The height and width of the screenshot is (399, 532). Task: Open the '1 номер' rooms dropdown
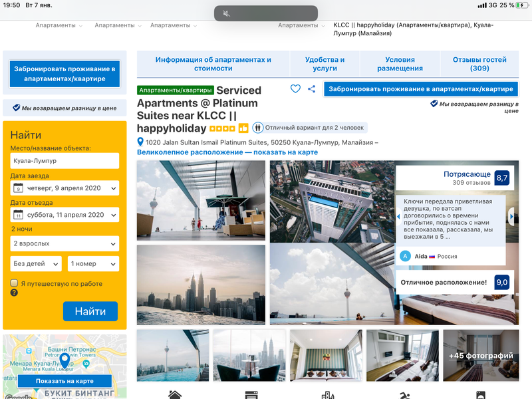pos(92,264)
